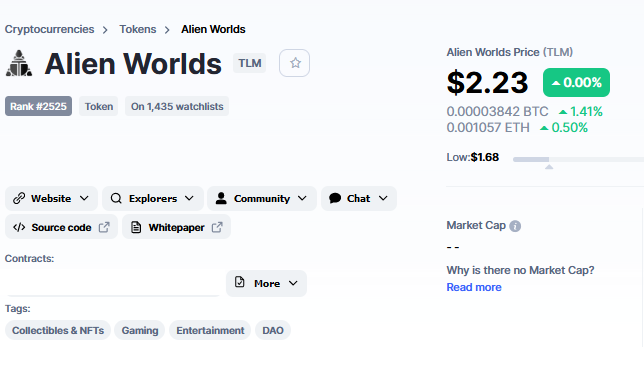
Task: Click the Low:$1.68 label
Action: (x=473, y=157)
